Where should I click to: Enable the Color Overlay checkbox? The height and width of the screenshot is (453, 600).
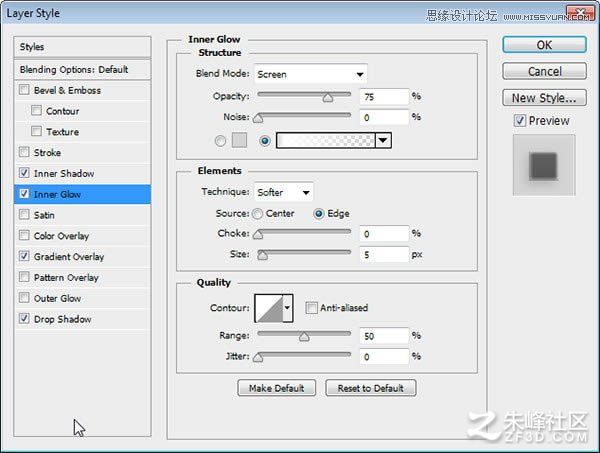(x=24, y=235)
